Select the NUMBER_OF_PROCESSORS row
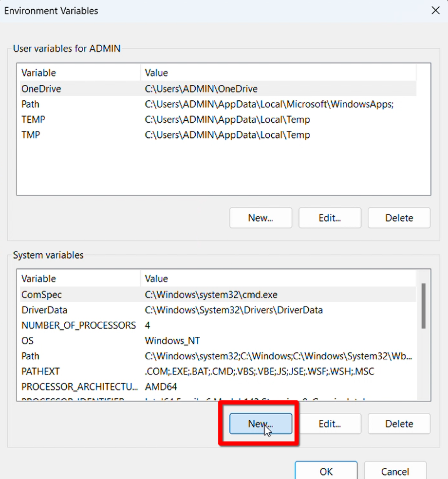448x479 pixels. pyautogui.click(x=78, y=325)
